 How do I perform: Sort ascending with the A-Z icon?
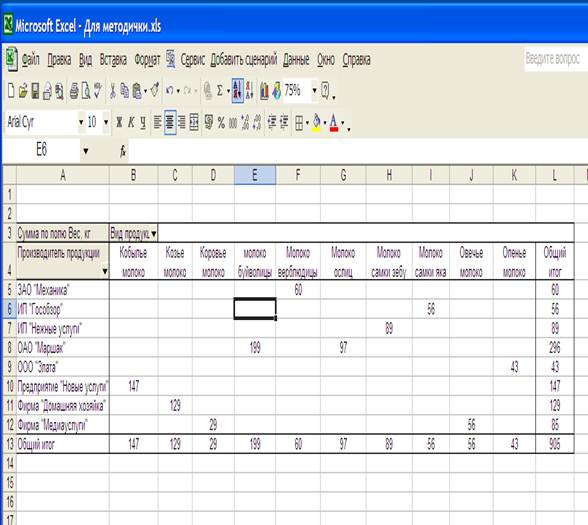(238, 90)
